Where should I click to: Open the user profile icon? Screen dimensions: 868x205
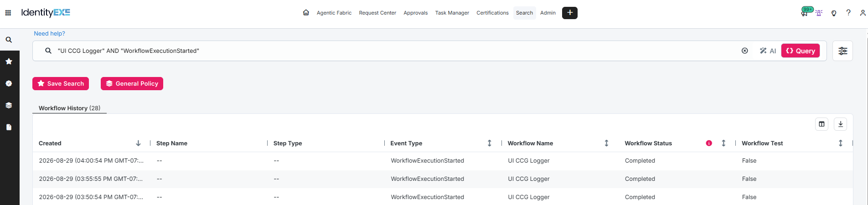click(x=863, y=13)
